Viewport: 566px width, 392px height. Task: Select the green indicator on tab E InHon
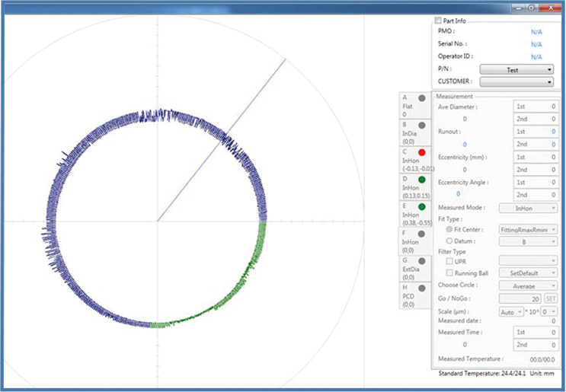[422, 206]
